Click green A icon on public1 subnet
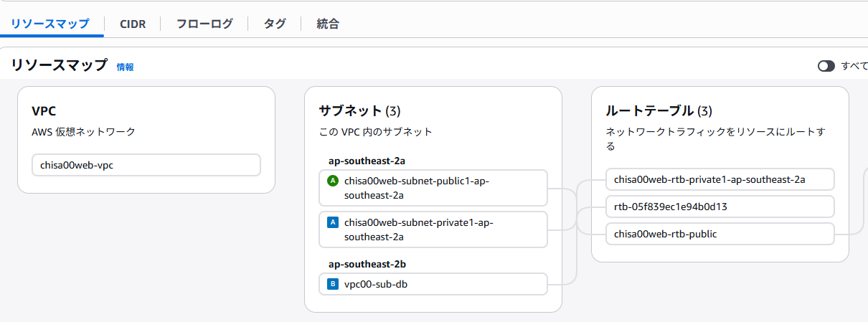The width and height of the screenshot is (868, 322). (332, 181)
